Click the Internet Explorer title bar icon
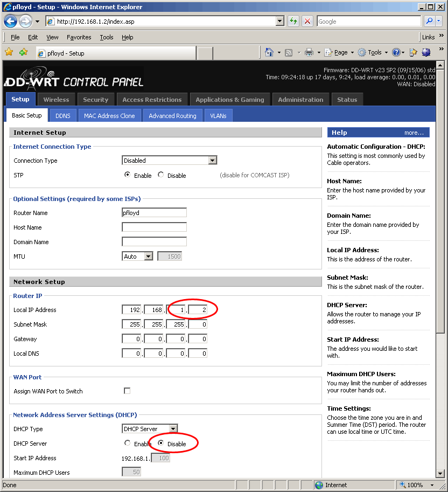This screenshot has width=448, height=492. (7, 6)
